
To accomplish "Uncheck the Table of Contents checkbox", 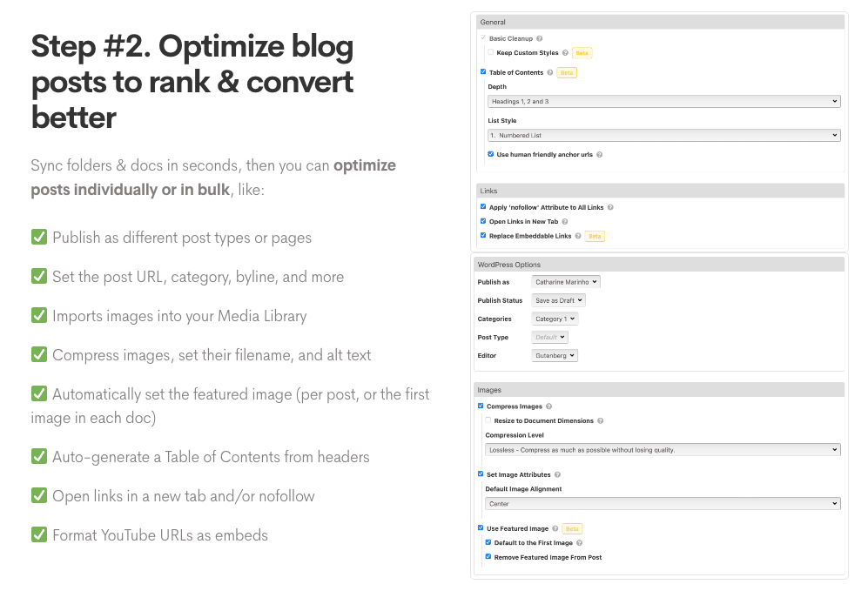I will pyautogui.click(x=483, y=72).
